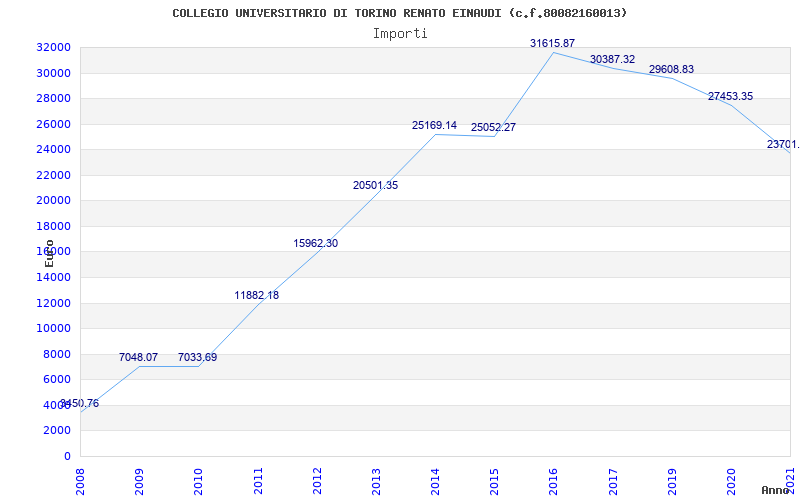The image size is (800, 500).
Task: Click the x-axis year 2015
Action: [x=494, y=482]
